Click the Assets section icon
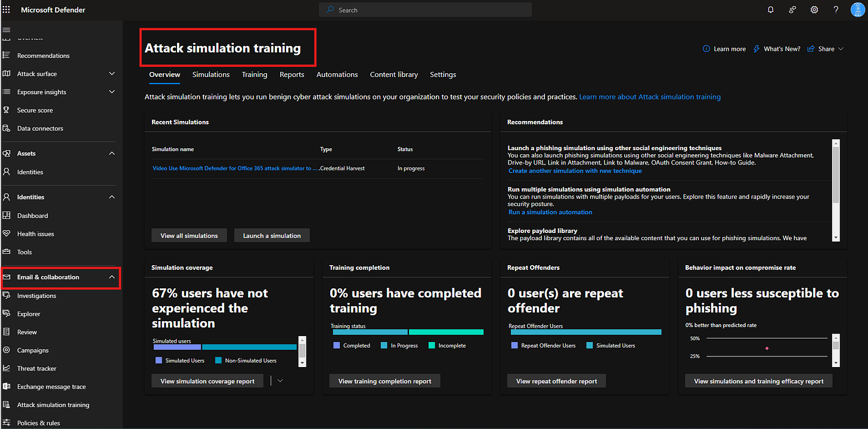Image resolution: width=868 pixels, height=429 pixels. click(7, 153)
